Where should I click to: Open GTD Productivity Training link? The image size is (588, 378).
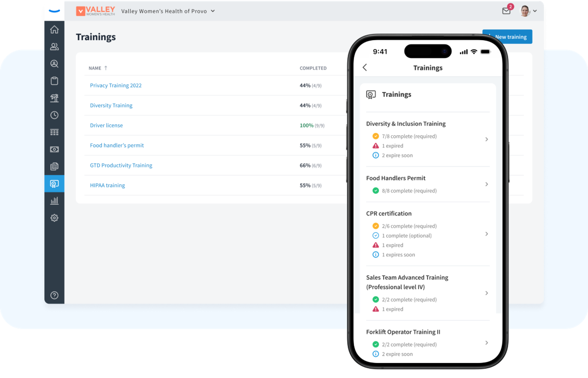121,165
